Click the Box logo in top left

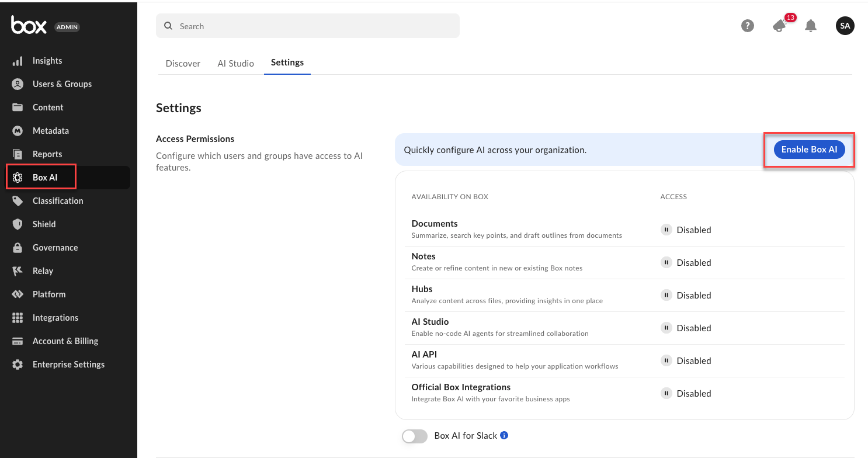point(29,25)
